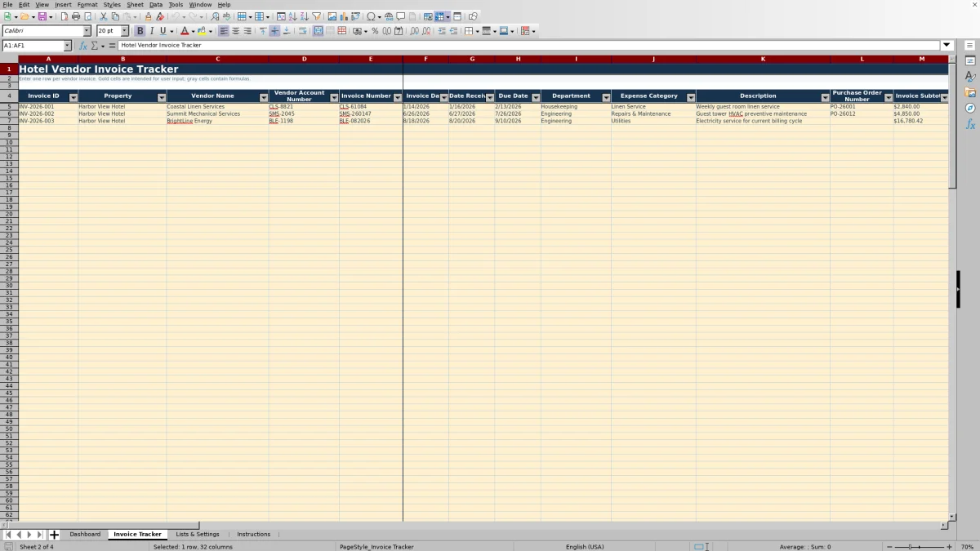Select the cell containing $16,780.42
The height and width of the screenshot is (551, 980).
[x=921, y=121]
